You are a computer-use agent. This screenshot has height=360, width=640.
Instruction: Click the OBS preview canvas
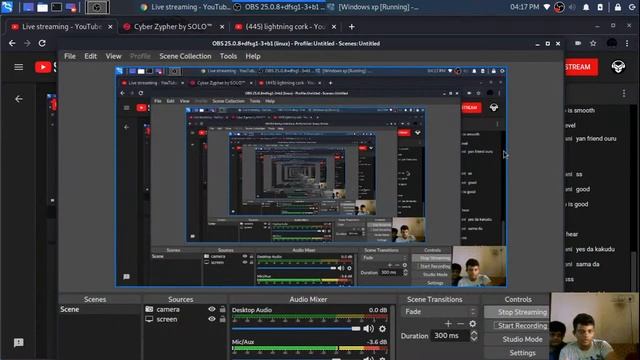(x=311, y=177)
